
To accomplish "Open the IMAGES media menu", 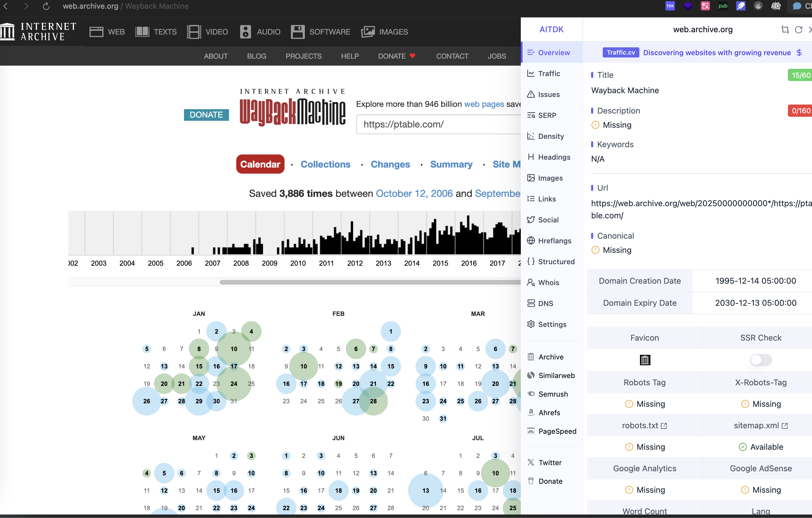I will (x=384, y=32).
